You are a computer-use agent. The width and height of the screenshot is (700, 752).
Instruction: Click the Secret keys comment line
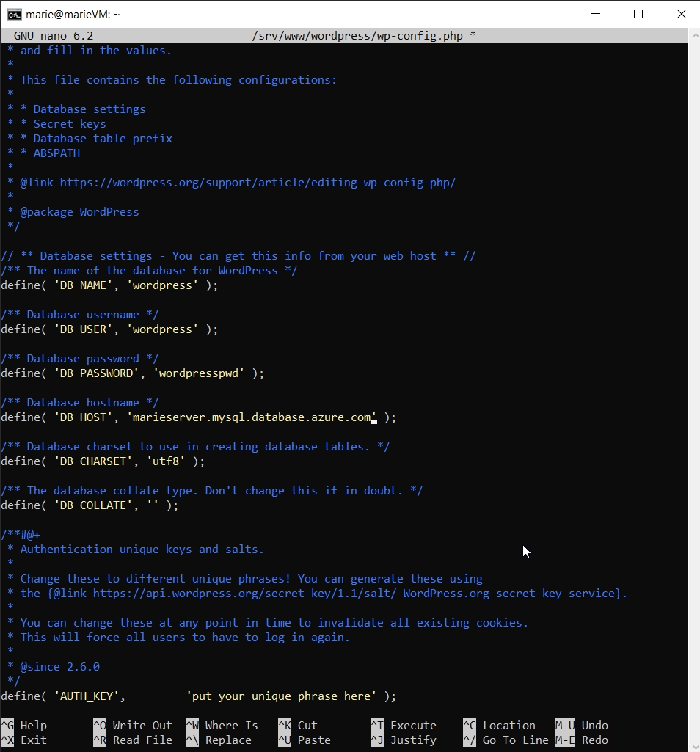pyautogui.click(x=56, y=124)
